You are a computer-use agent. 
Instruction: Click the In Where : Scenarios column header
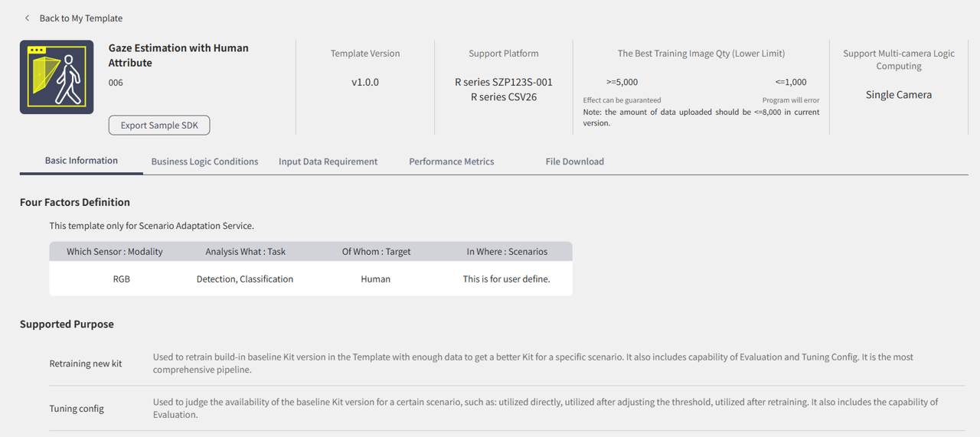pos(507,252)
